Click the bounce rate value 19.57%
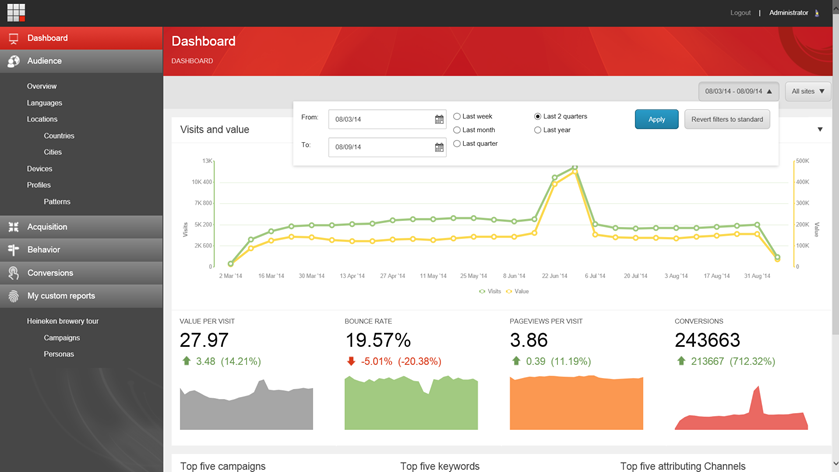 click(x=378, y=340)
